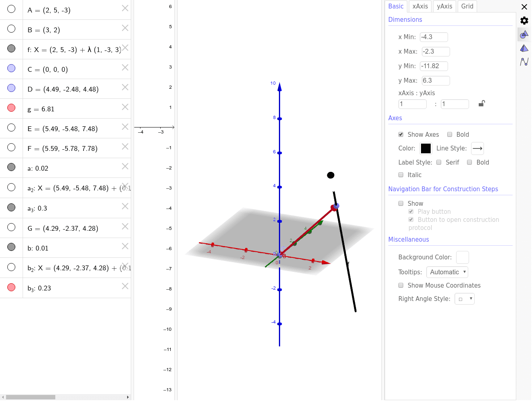Image resolution: width=532 pixels, height=401 pixels.
Task: Delete the g = 6.81 entry
Action: point(125,107)
